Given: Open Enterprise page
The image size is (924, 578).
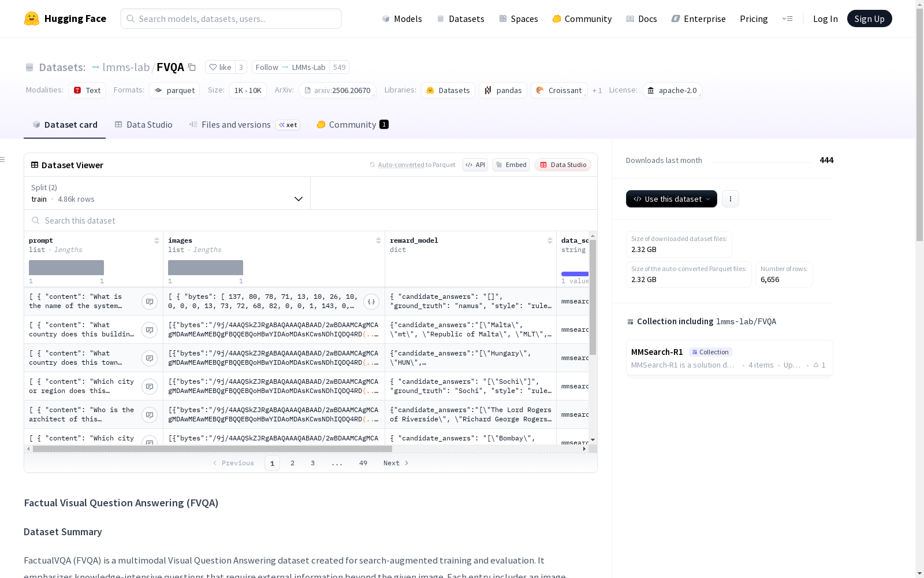Looking at the screenshot, I should [699, 18].
